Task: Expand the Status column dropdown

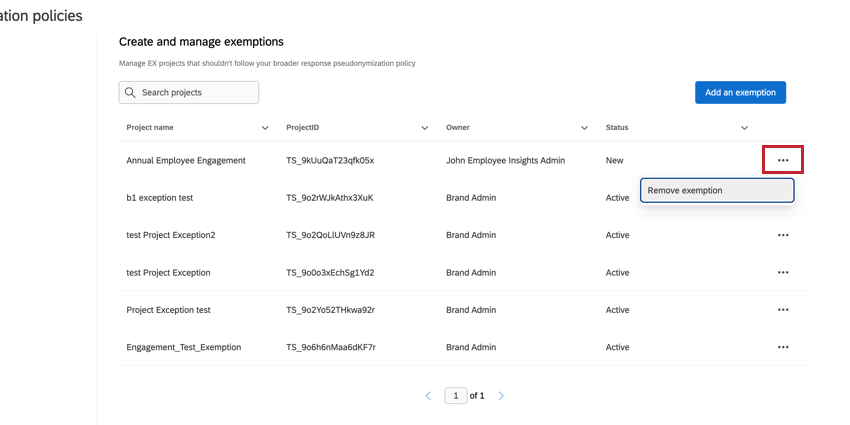Action: [744, 128]
